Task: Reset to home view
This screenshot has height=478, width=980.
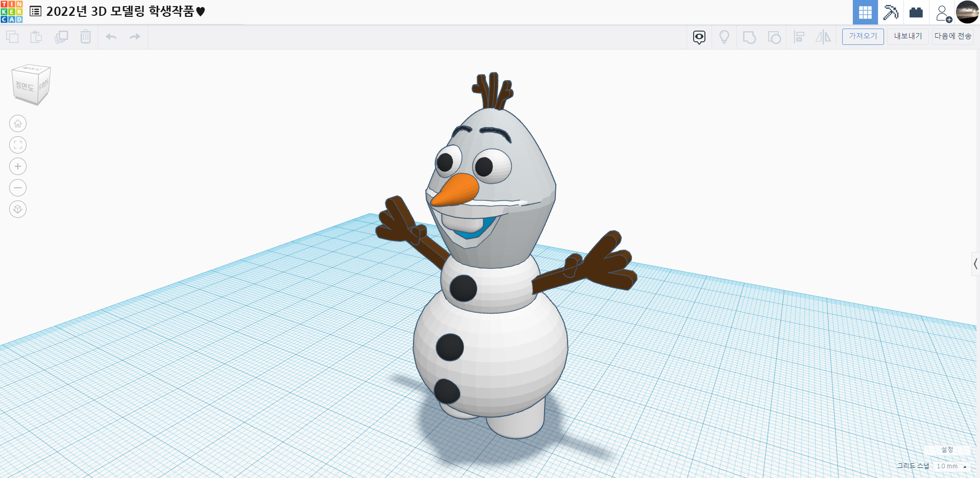Action: click(x=18, y=123)
